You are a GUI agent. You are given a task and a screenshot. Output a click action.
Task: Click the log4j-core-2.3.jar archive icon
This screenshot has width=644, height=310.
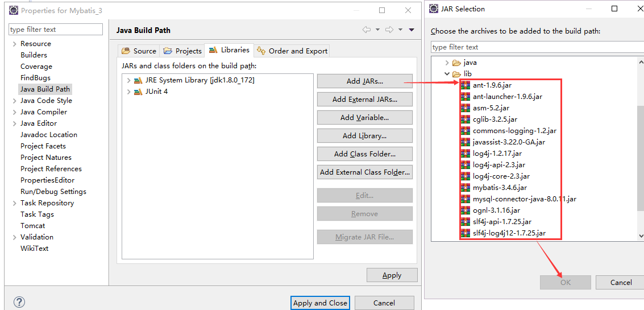(466, 176)
